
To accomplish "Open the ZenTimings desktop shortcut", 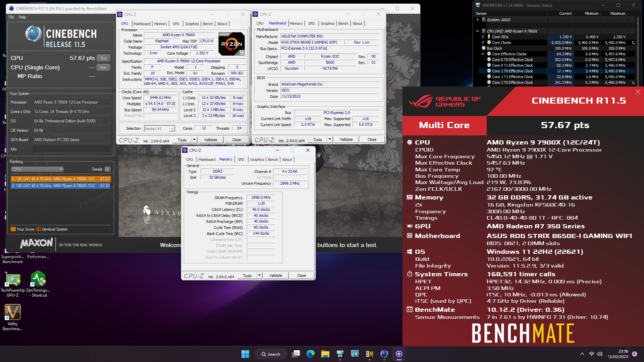I will click(x=38, y=284).
